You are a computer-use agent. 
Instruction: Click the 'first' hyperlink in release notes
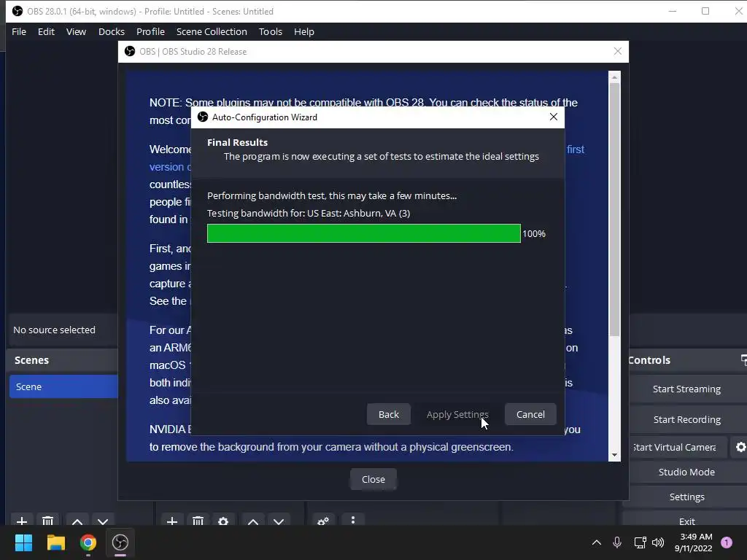tap(576, 149)
